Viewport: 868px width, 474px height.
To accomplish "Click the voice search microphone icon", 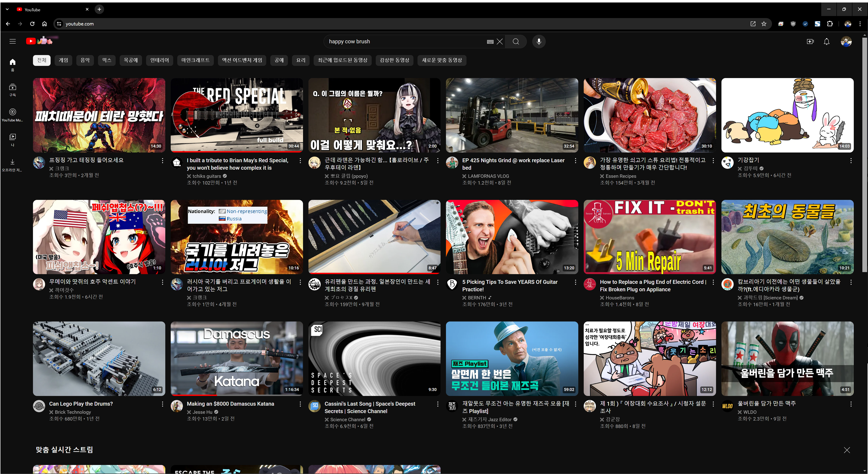I will 539,42.
